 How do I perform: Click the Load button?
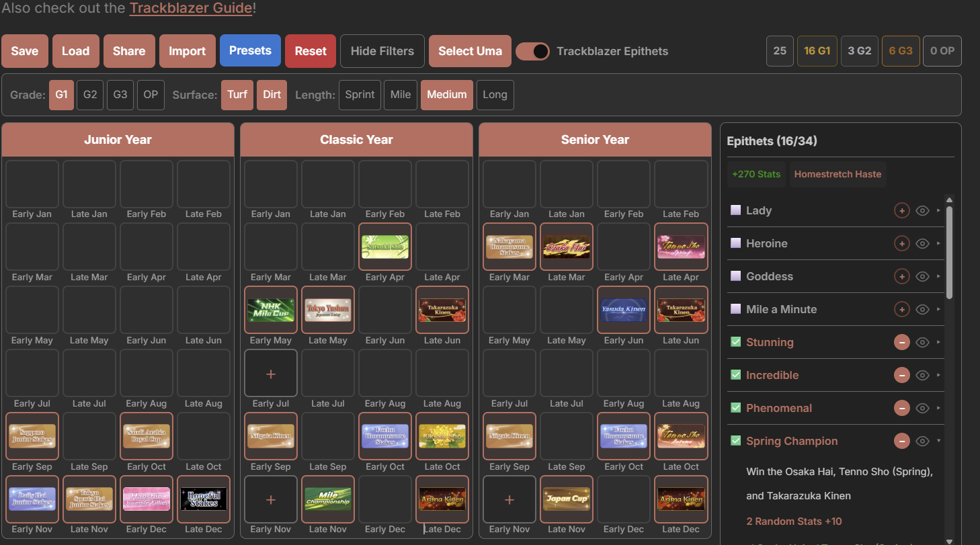coord(76,51)
